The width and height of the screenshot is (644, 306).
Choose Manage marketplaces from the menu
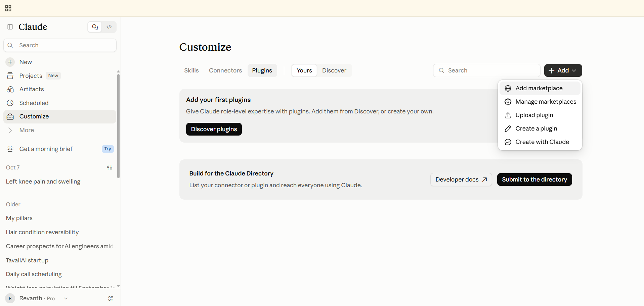coord(540,102)
